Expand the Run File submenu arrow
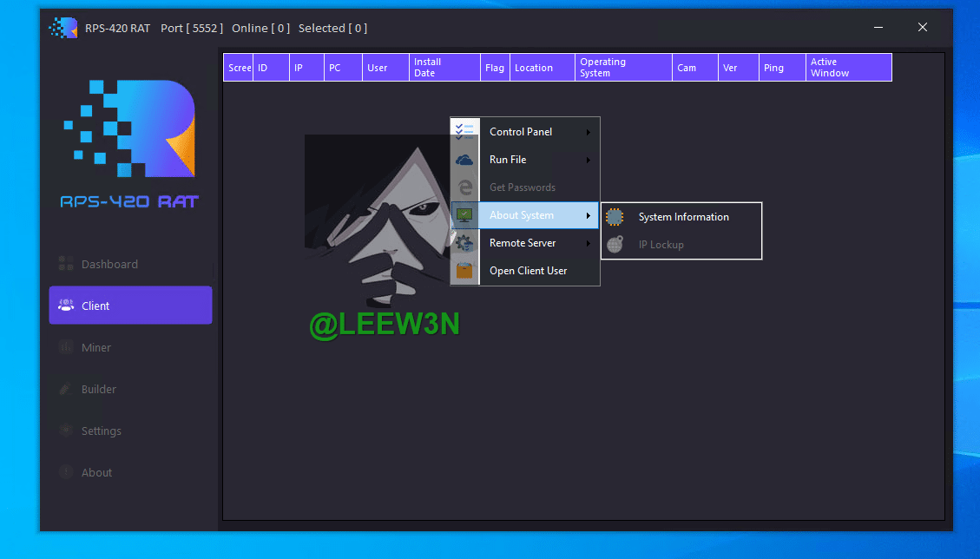Image resolution: width=980 pixels, height=559 pixels. coord(589,160)
